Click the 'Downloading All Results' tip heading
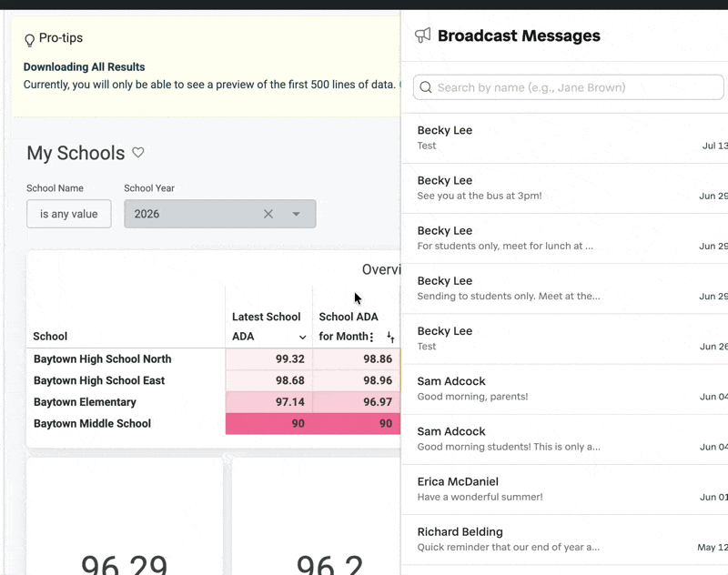Viewport: 728px width, 575px height. tap(84, 66)
